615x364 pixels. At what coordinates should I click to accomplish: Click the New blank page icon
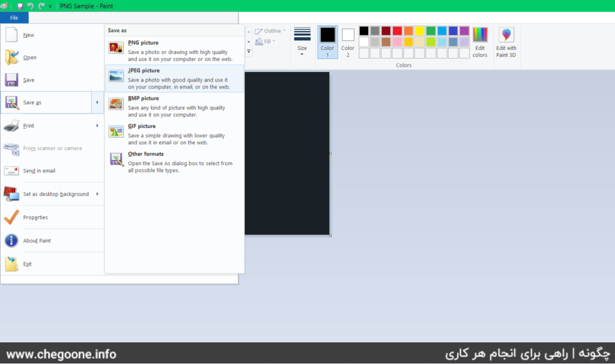11,34
